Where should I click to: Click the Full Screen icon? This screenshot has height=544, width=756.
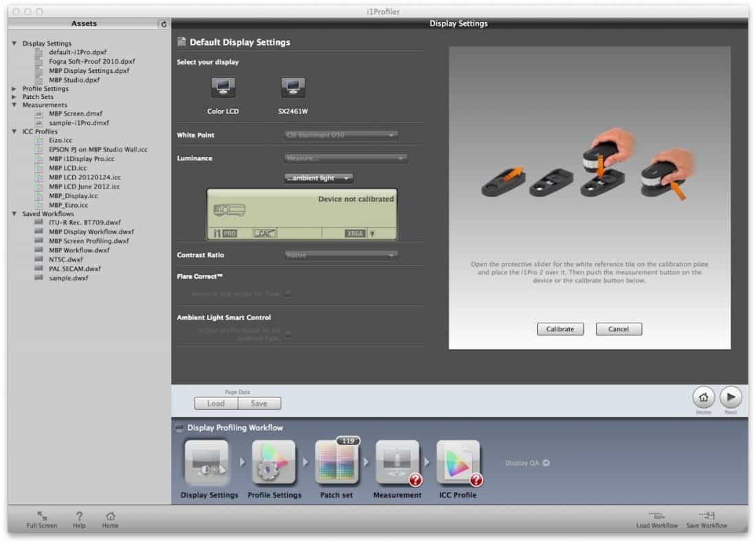[42, 516]
